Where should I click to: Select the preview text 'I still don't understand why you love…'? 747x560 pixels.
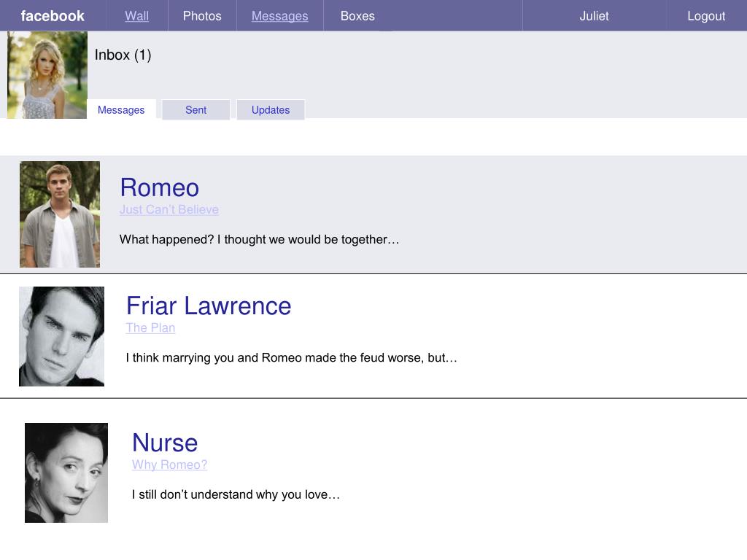(236, 494)
